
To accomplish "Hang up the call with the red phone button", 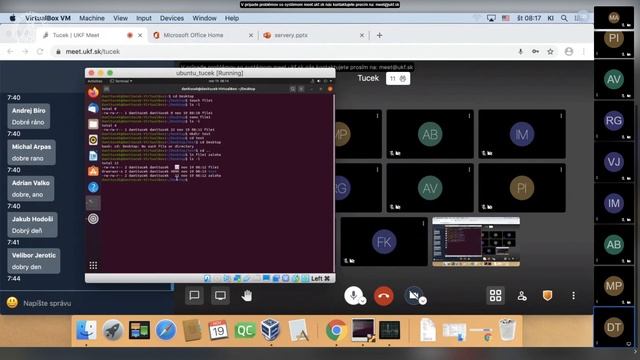I will point(384,296).
